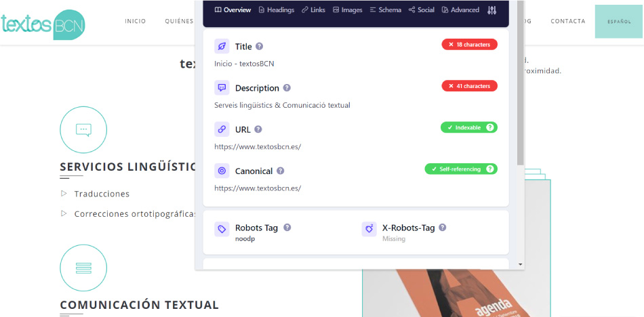Click the chat bubble circle icon
The height and width of the screenshot is (317, 644).
(x=83, y=130)
